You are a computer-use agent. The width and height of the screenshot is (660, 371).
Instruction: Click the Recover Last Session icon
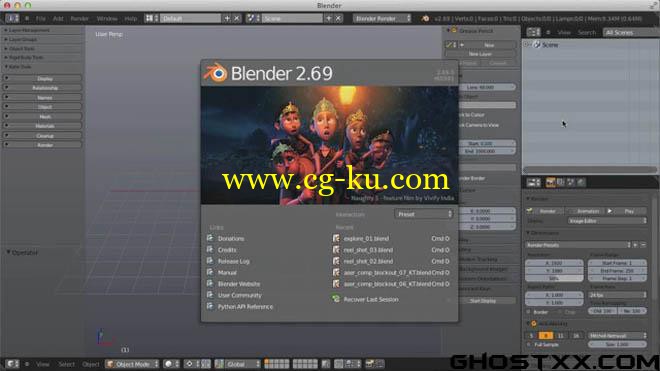coord(336,299)
